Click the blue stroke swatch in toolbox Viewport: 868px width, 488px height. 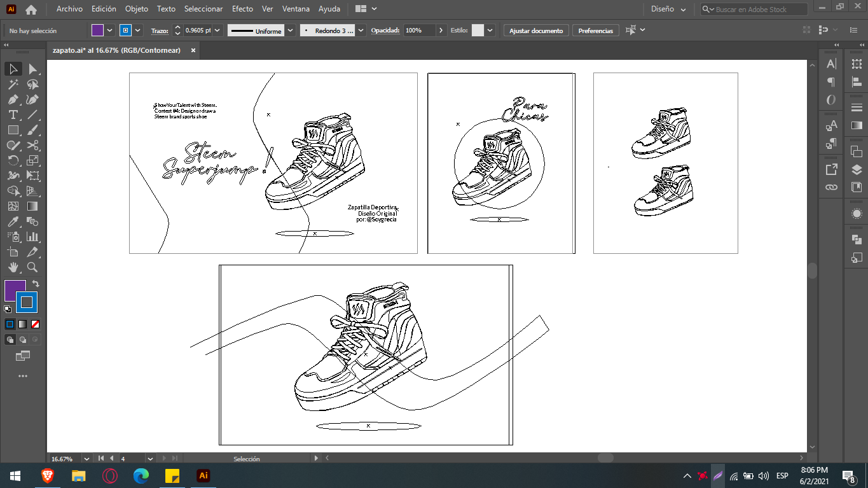27,302
